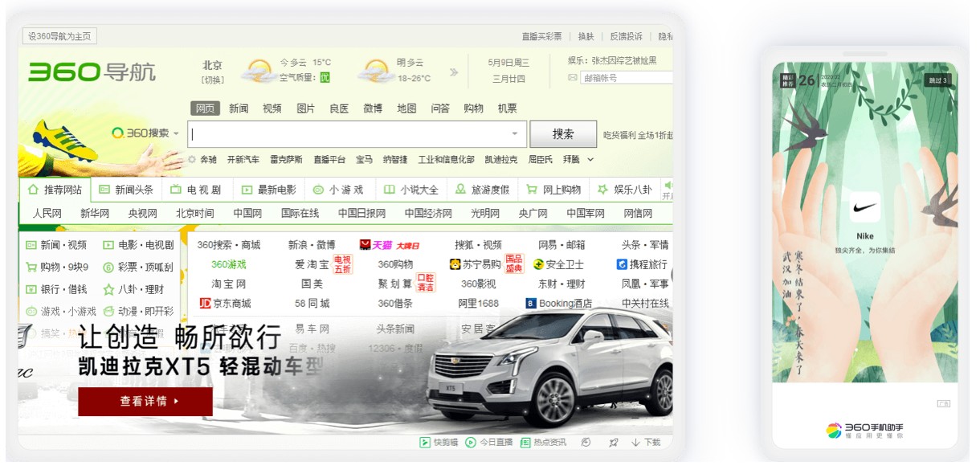The image size is (980, 474).
Task: Select the 机票 search tab
Action: pyautogui.click(x=507, y=108)
